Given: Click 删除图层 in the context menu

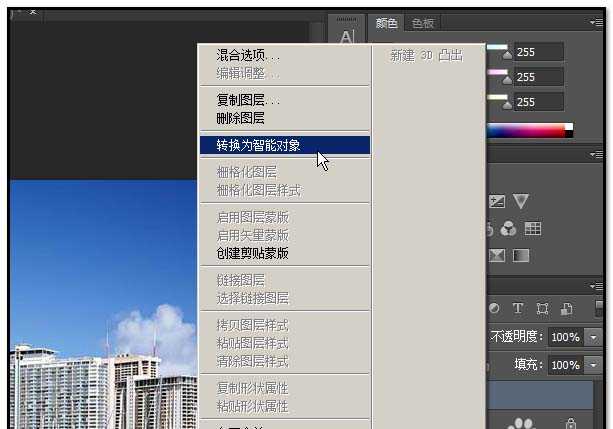Looking at the screenshot, I should click(x=240, y=118).
